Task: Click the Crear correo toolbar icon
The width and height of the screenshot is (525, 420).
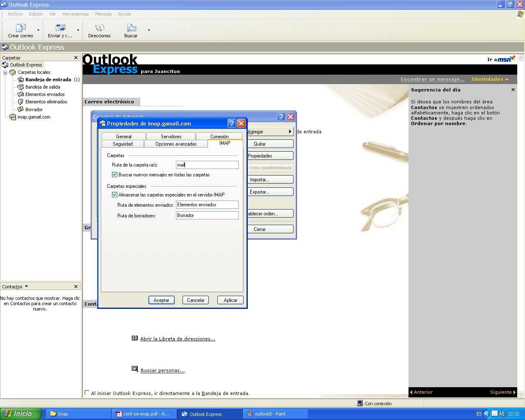Action: click(x=21, y=28)
